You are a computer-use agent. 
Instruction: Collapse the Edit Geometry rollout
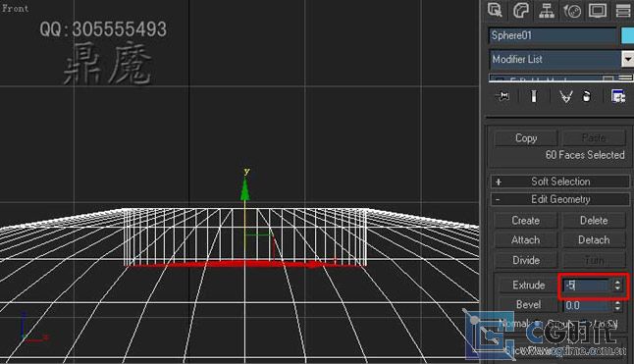(x=560, y=199)
